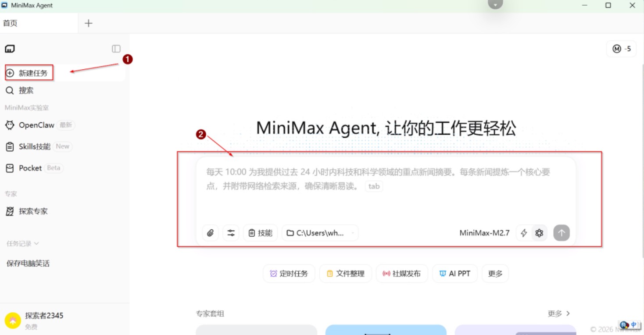644x335 pixels.
Task: Toggle the gear-shaped mode icon beside lightning
Action: pos(539,233)
